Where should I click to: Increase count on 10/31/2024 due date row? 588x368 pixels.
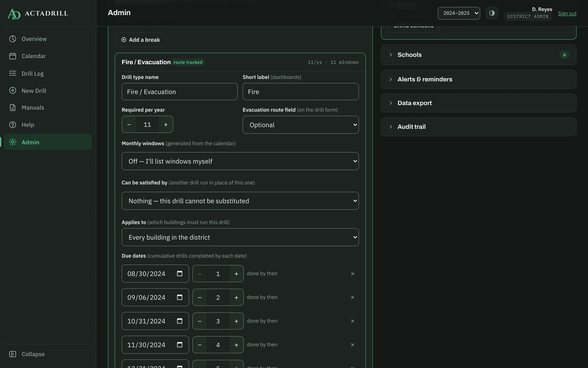(x=236, y=321)
